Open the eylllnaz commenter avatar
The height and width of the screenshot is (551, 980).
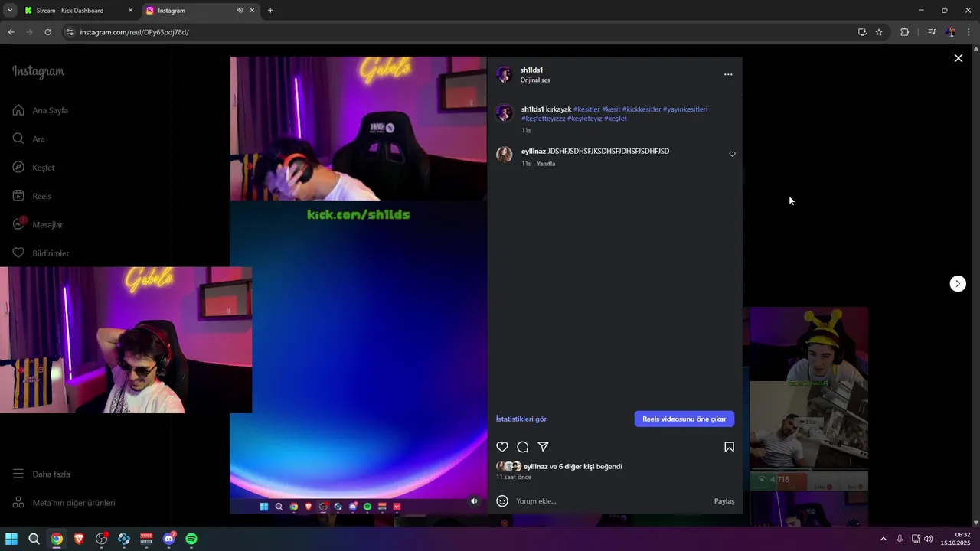tap(505, 155)
